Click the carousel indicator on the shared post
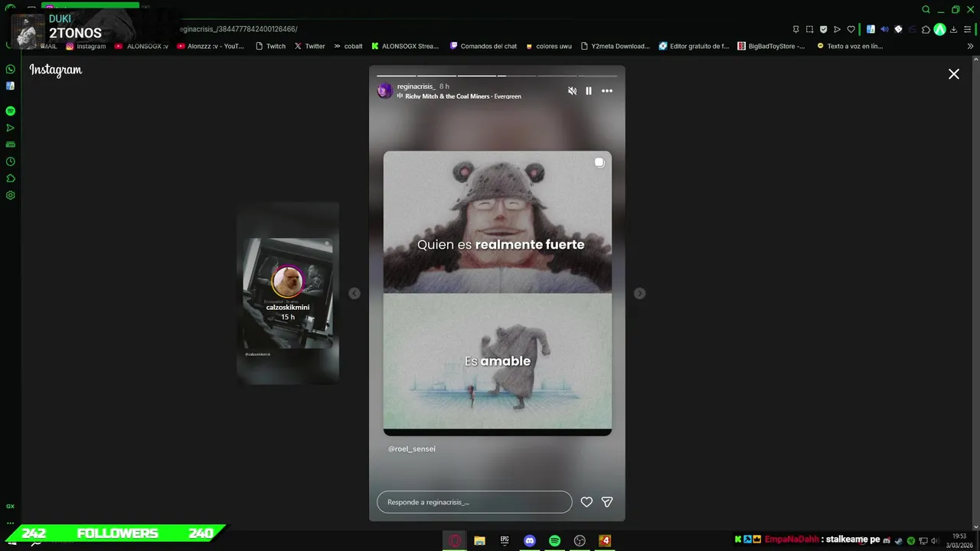Screen dimensions: 980x551 point(599,162)
